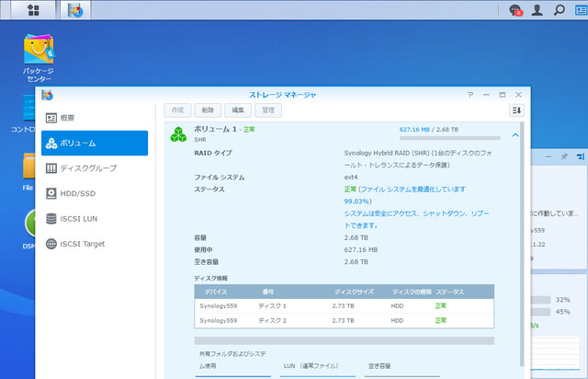This screenshot has height=379, width=588.
Task: Collapse ボリューム 1 details chevron
Action: click(x=515, y=135)
